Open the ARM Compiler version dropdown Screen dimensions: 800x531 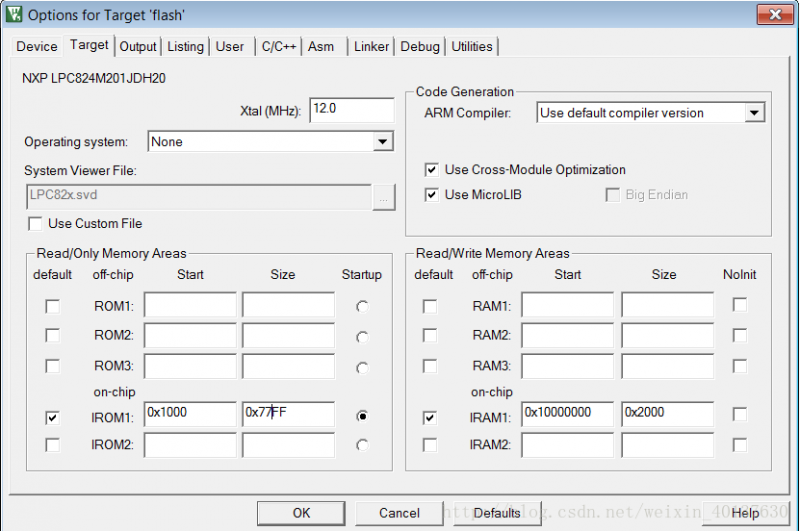754,113
